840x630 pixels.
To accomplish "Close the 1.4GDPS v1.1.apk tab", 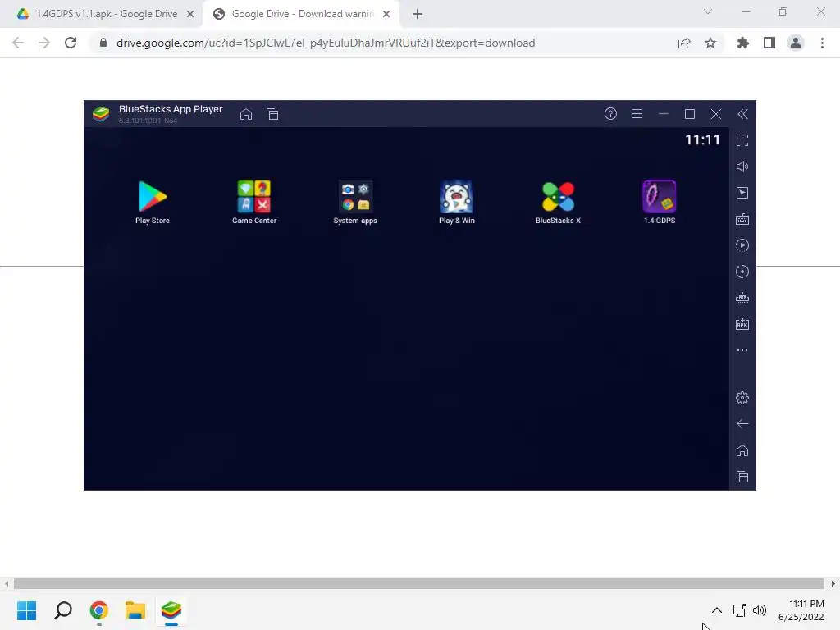I will 190,14.
